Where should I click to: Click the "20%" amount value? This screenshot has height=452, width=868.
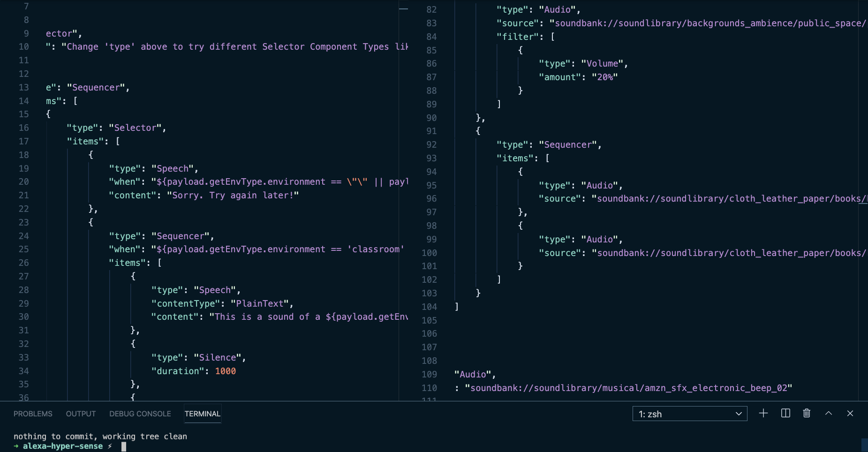[x=605, y=77]
